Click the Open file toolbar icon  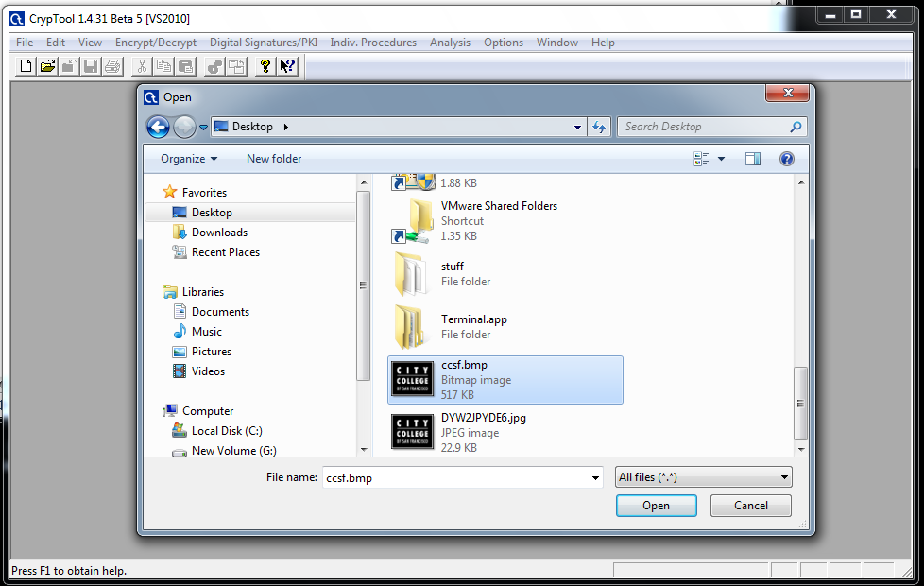click(47, 66)
